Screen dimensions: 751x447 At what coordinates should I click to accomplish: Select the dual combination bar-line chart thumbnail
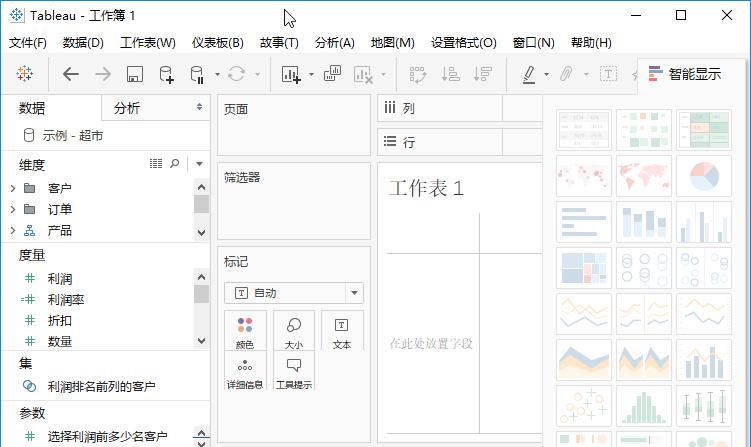pos(704,360)
